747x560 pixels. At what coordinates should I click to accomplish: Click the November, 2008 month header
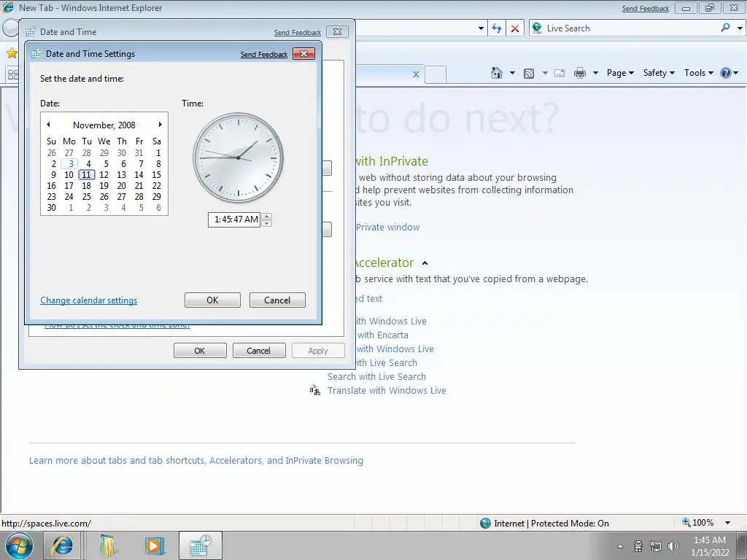point(104,125)
